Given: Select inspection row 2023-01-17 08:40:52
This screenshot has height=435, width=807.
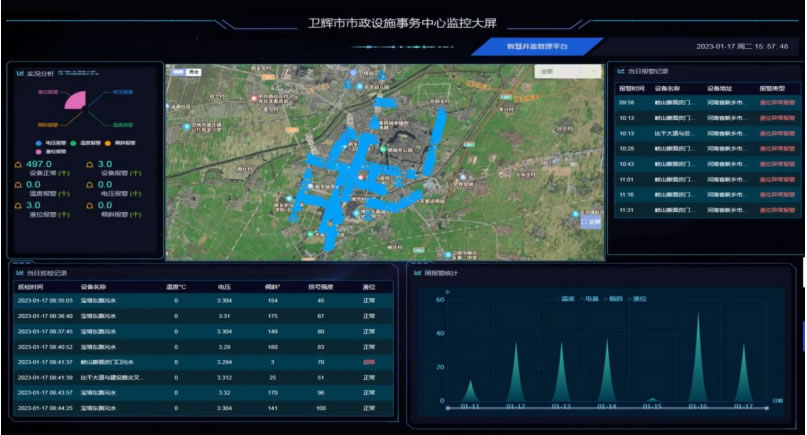Looking at the screenshot, I should click(204, 347).
